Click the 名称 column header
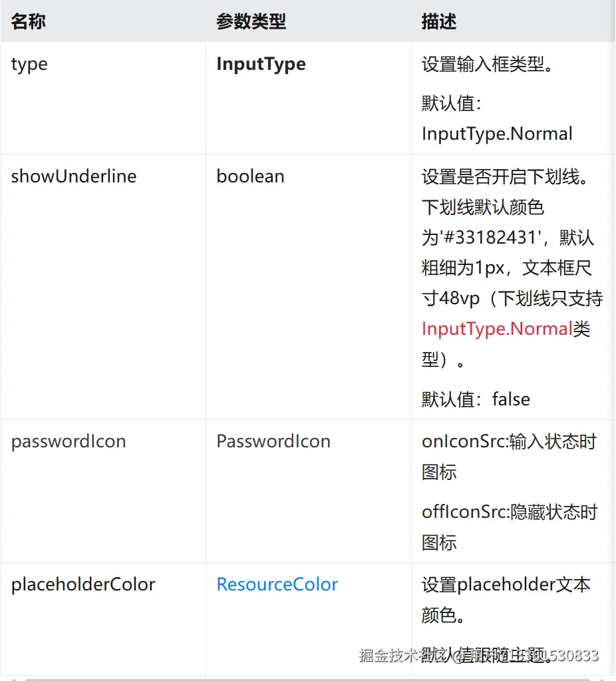 [29, 21]
